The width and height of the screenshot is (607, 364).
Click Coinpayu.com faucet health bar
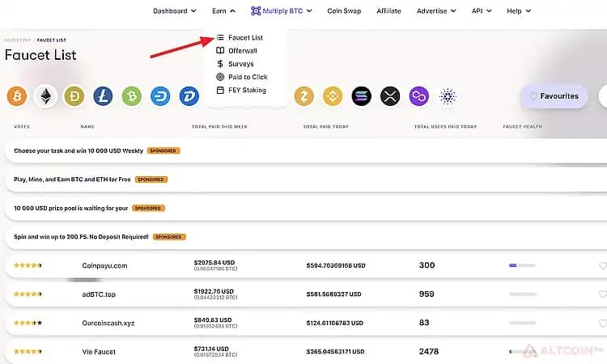(x=523, y=265)
